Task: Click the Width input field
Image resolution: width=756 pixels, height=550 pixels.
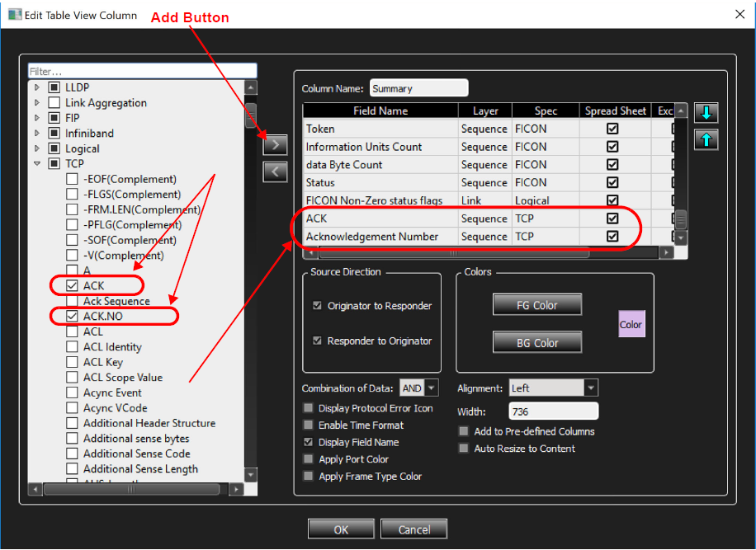Action: click(x=554, y=411)
